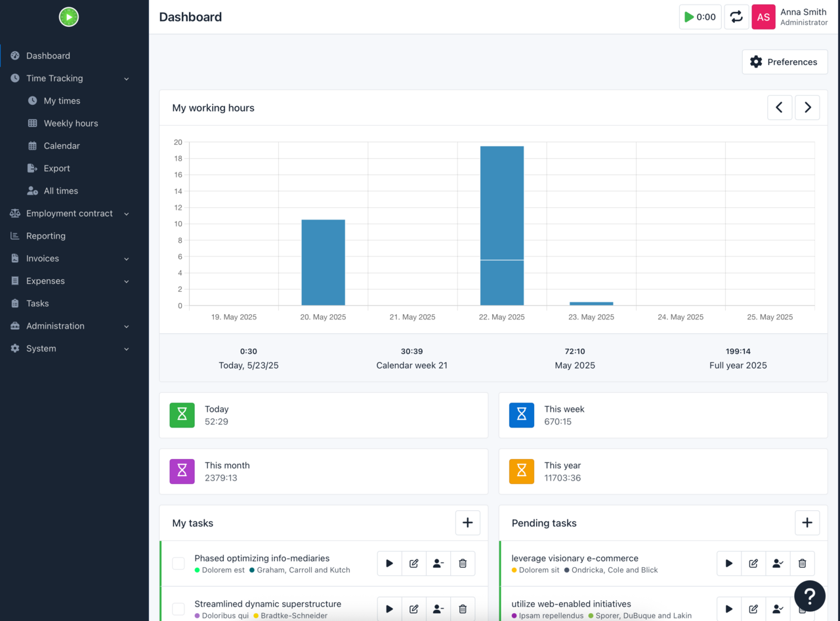This screenshot has height=621, width=840.
Task: Collapse the Time Tracking sidebar section
Action: (x=126, y=79)
